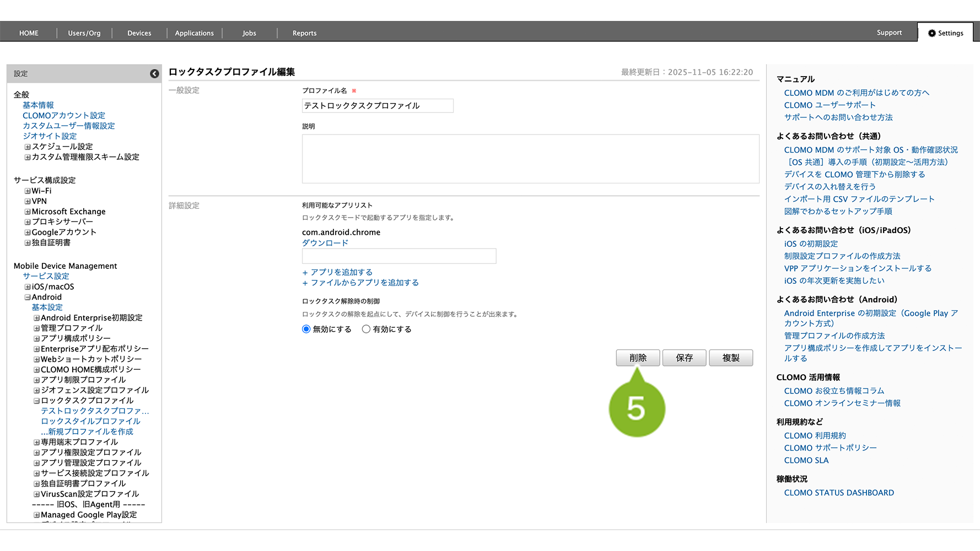This screenshot has height=551, width=980.
Task: Open CLOMO STATUS DASHBOARD link
Action: click(x=839, y=493)
